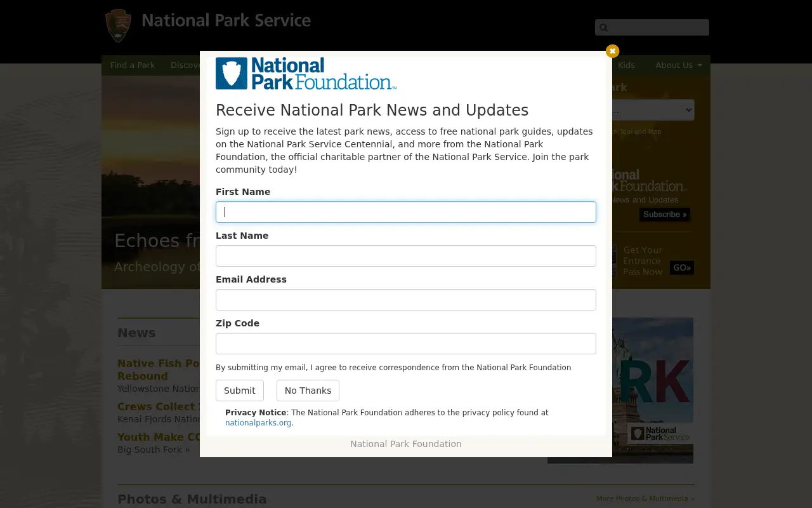Click the News section heading
Viewport: 812px width, 508px height.
click(136, 333)
